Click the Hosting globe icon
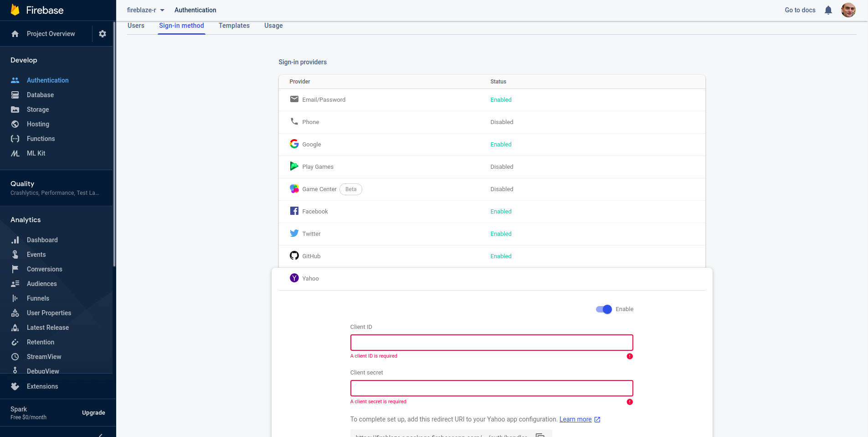This screenshot has width=868, height=437. pyautogui.click(x=15, y=124)
